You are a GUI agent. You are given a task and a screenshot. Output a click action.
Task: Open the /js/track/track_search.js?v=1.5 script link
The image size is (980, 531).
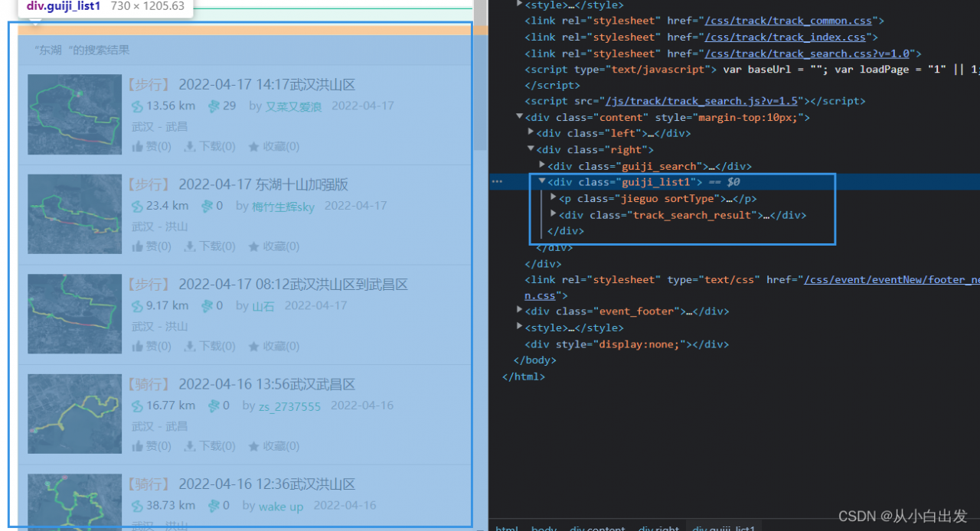702,101
